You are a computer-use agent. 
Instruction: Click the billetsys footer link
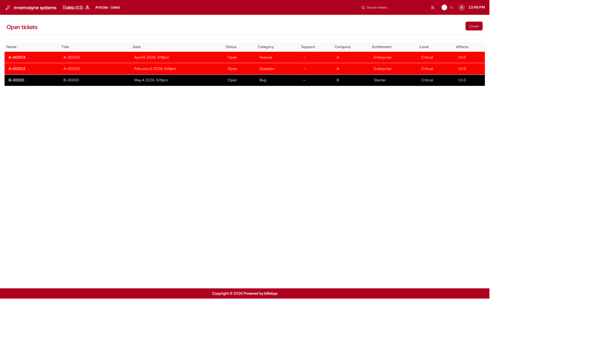270,293
